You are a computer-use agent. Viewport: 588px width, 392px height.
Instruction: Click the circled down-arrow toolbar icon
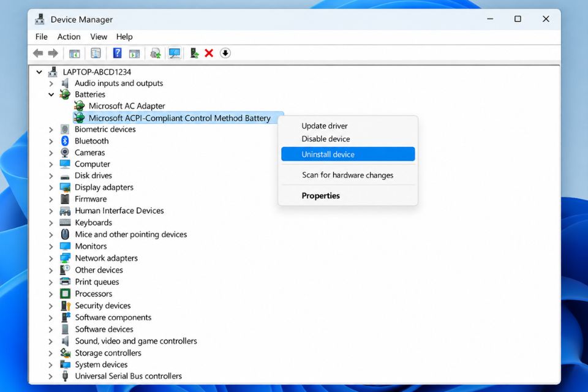[x=225, y=53]
